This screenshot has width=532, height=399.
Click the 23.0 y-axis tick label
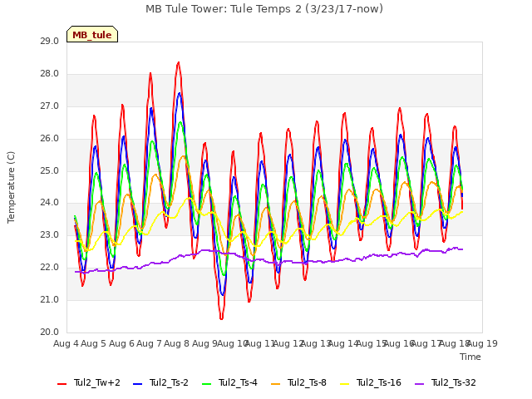click(49, 234)
